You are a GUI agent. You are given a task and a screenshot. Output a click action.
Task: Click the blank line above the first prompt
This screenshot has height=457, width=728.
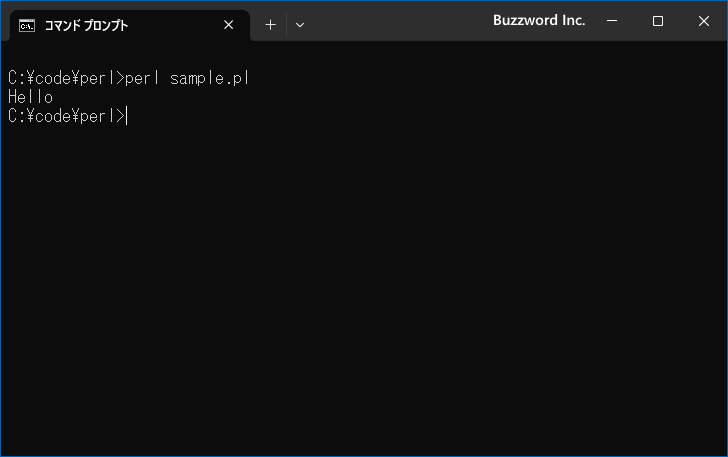pyautogui.click(x=364, y=58)
